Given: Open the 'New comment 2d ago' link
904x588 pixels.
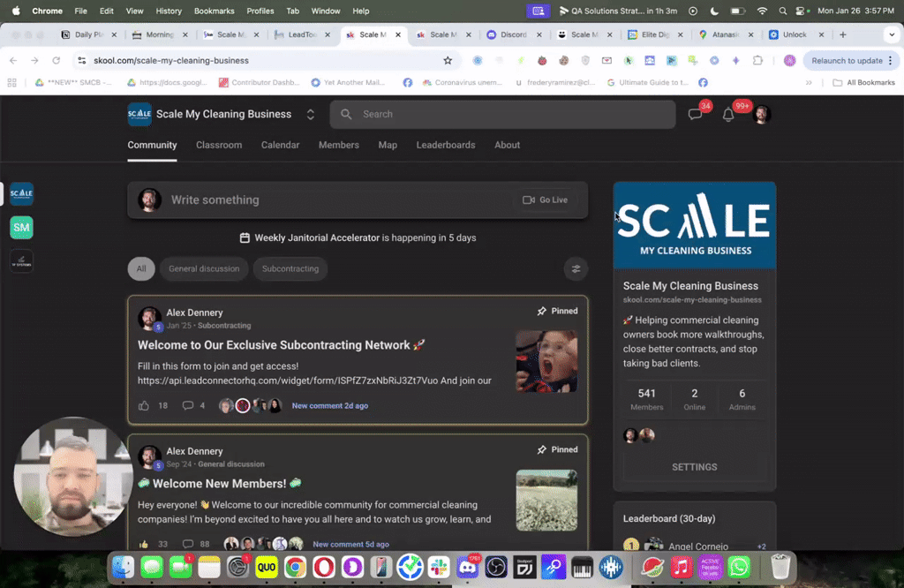Looking at the screenshot, I should [x=330, y=406].
